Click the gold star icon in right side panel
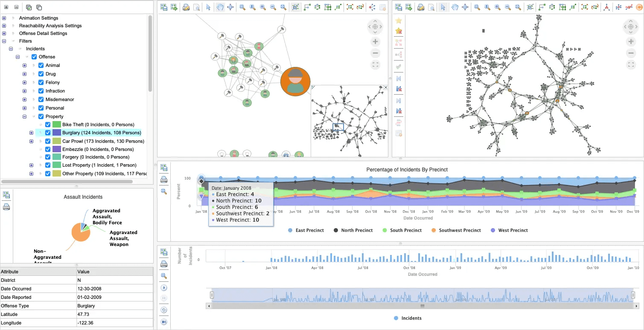The width and height of the screenshot is (644, 330). [x=399, y=20]
